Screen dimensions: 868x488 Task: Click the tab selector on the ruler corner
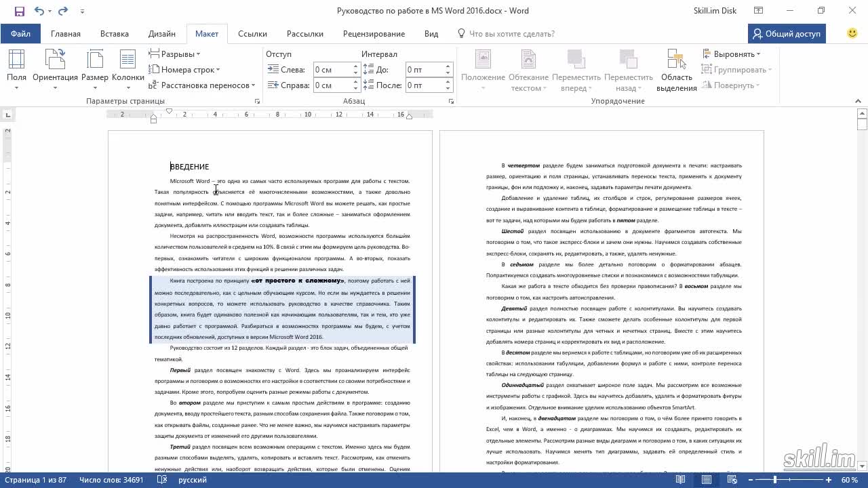click(7, 115)
